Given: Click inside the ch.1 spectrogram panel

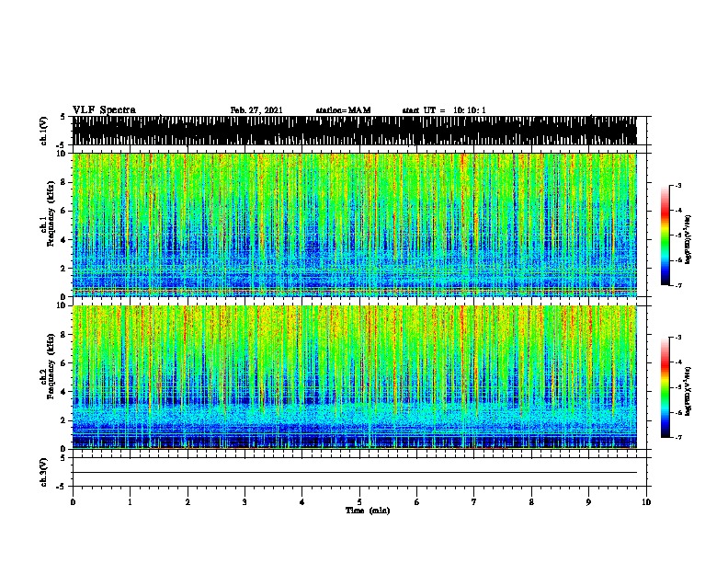Looking at the screenshot, I should [354, 224].
